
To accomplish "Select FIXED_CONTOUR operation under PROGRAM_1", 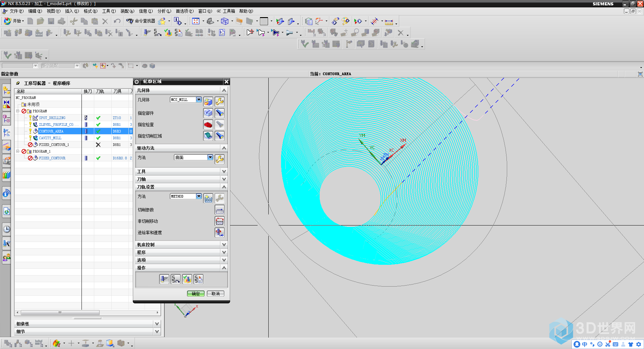I will coord(52,158).
